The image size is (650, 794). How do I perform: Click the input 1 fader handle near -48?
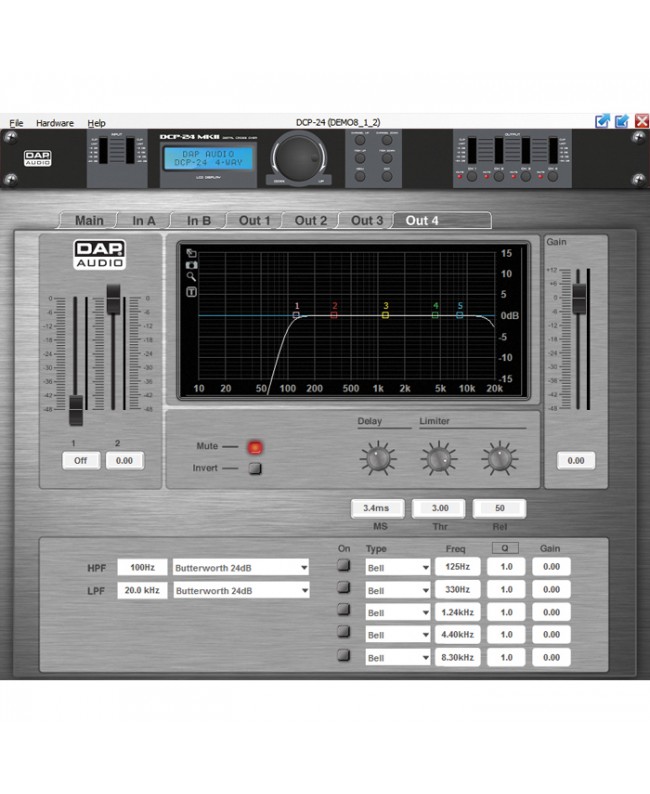pyautogui.click(x=76, y=410)
